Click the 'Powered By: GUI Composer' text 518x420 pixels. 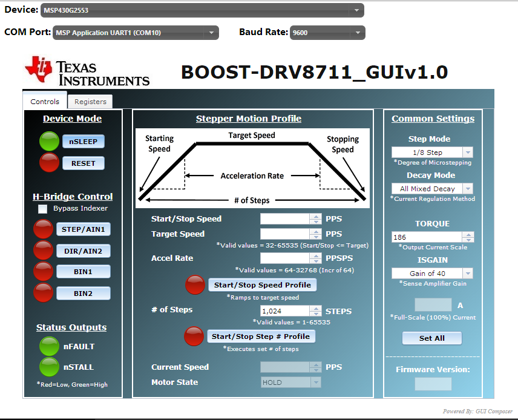(477, 412)
